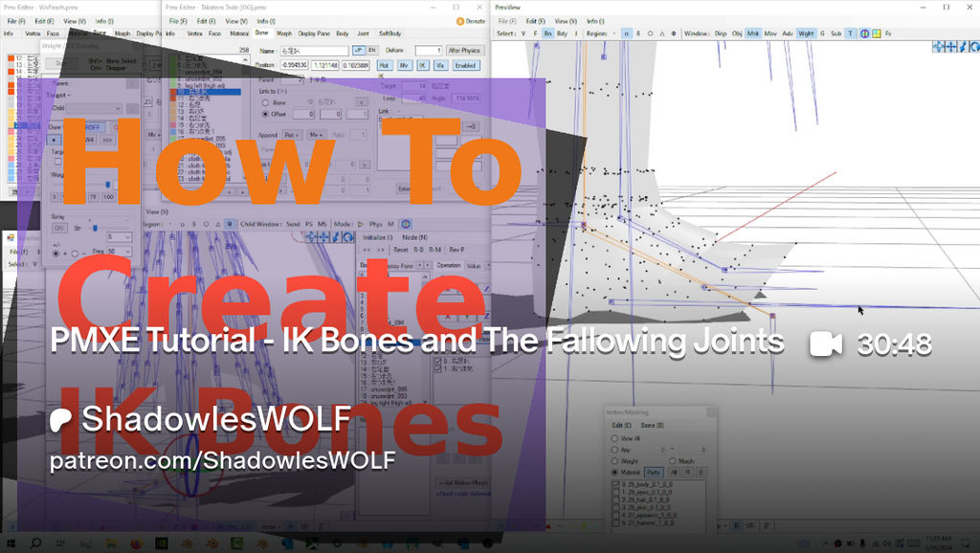Choose rectangle region selection in PmxView

click(626, 33)
